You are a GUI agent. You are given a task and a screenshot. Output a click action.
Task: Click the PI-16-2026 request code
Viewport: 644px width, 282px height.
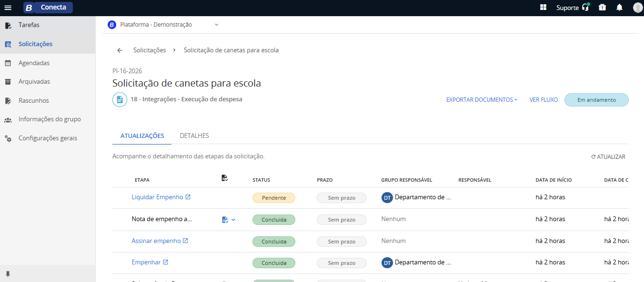(x=127, y=71)
